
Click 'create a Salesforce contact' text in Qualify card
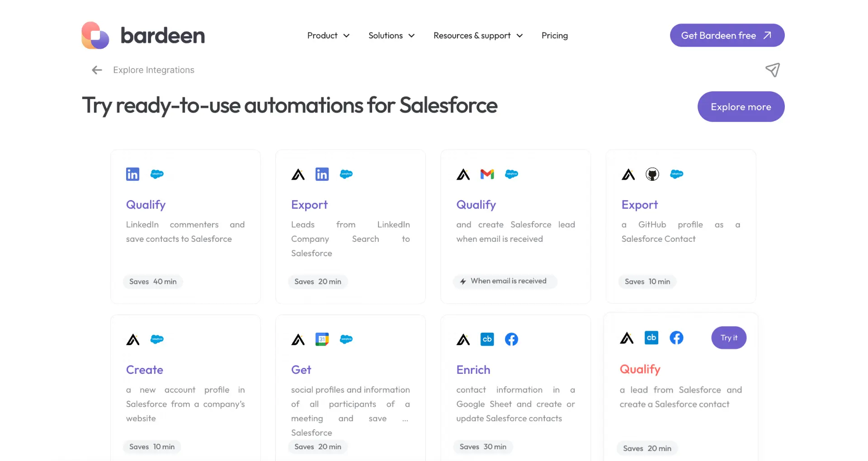[x=675, y=405]
